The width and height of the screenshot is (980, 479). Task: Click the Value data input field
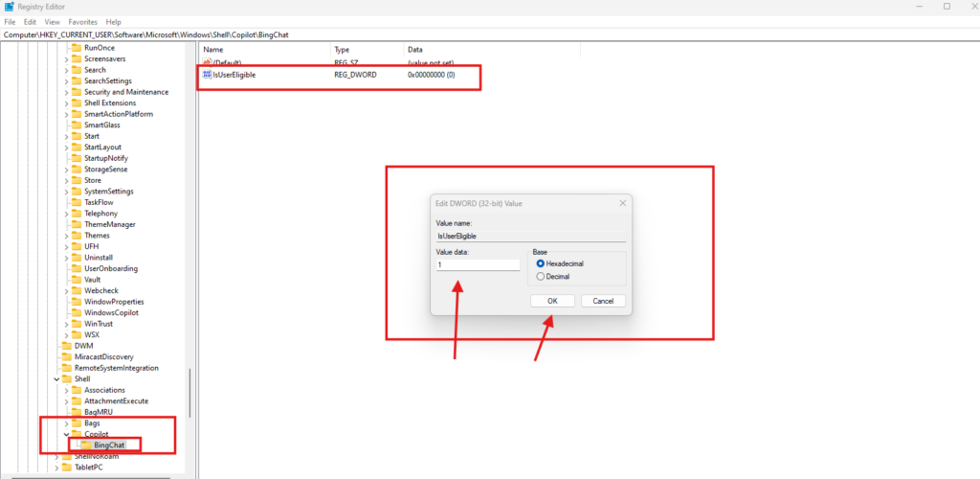479,265
